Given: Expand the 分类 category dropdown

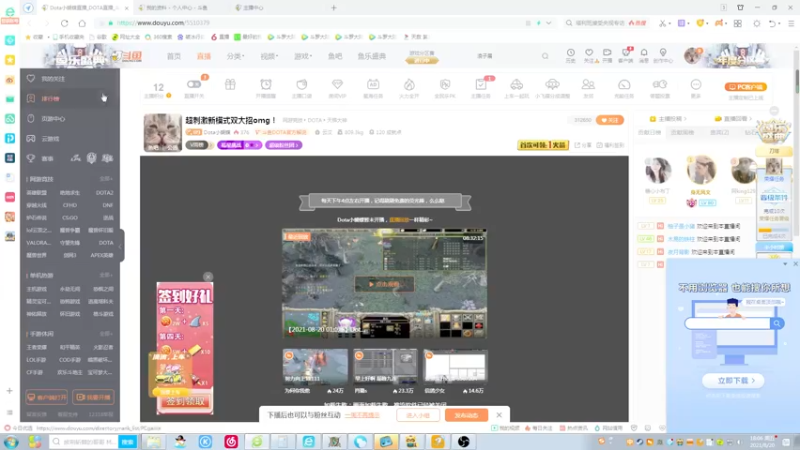Looking at the screenshot, I should coord(235,56).
